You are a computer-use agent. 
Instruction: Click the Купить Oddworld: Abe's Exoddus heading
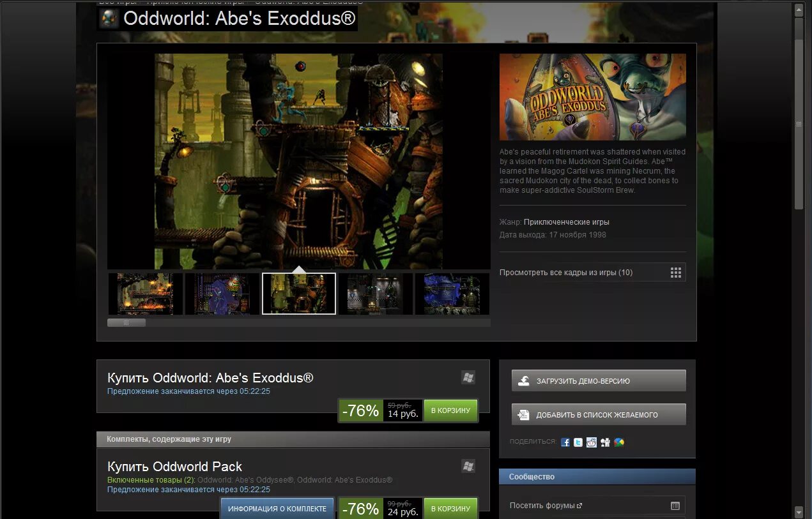click(210, 378)
